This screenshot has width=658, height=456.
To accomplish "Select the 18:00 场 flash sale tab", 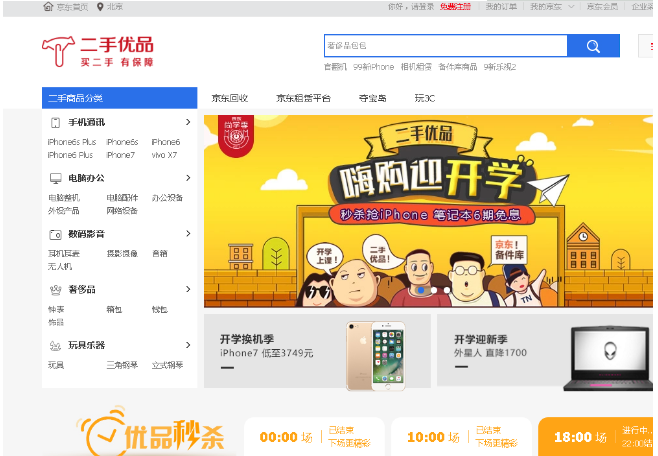I will pos(596,437).
